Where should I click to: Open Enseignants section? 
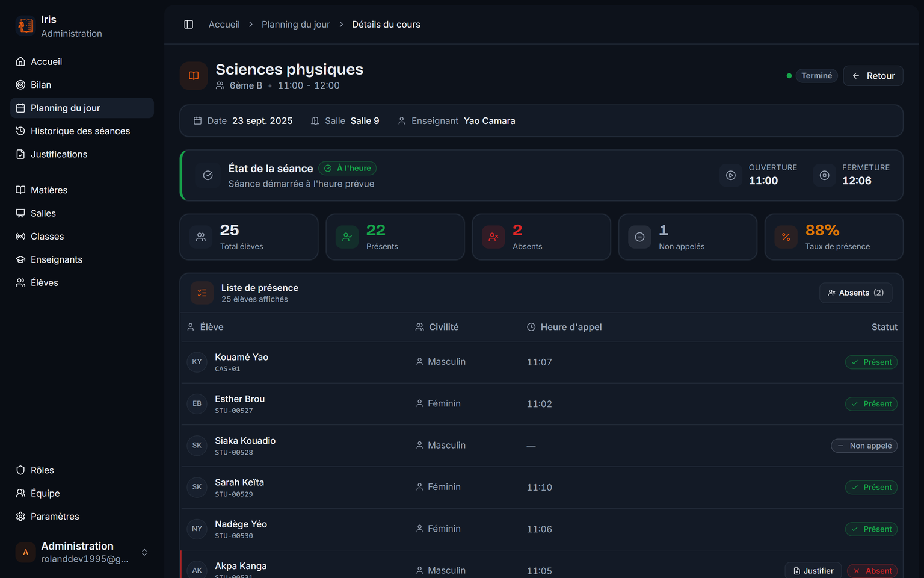82,259
